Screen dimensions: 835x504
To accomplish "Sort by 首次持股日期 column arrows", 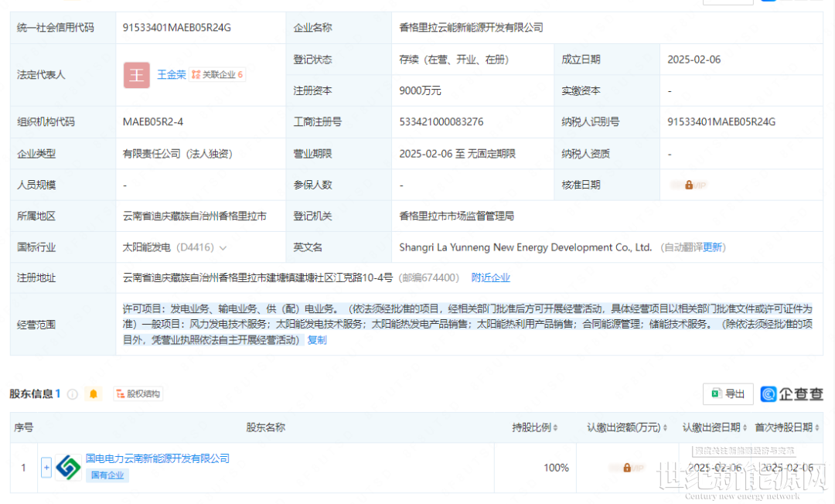I will point(817,428).
